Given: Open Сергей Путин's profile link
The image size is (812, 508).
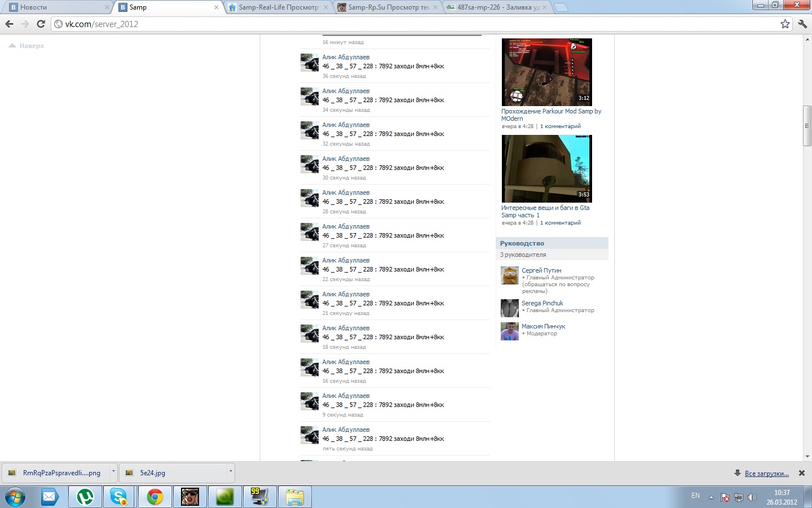Looking at the screenshot, I should point(541,270).
